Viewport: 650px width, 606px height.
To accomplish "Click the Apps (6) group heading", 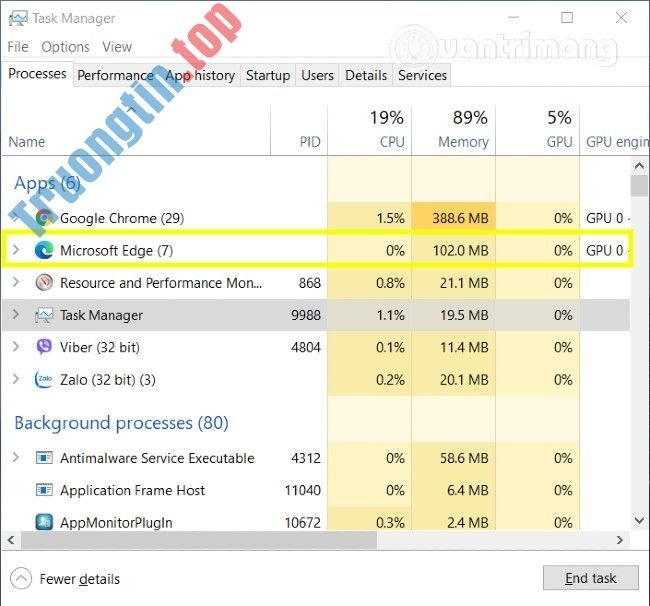I will [x=47, y=183].
